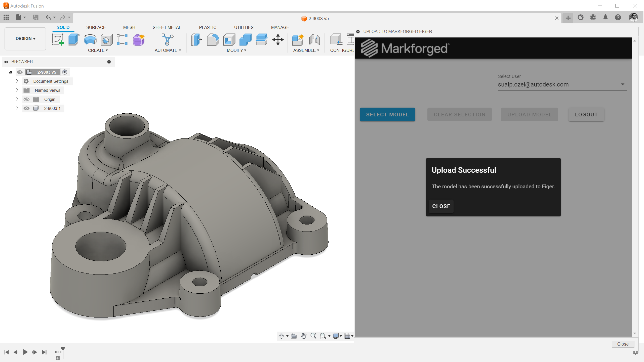Open the SHEET METAL tab
Viewport: 644px width, 362px height.
pos(167,27)
